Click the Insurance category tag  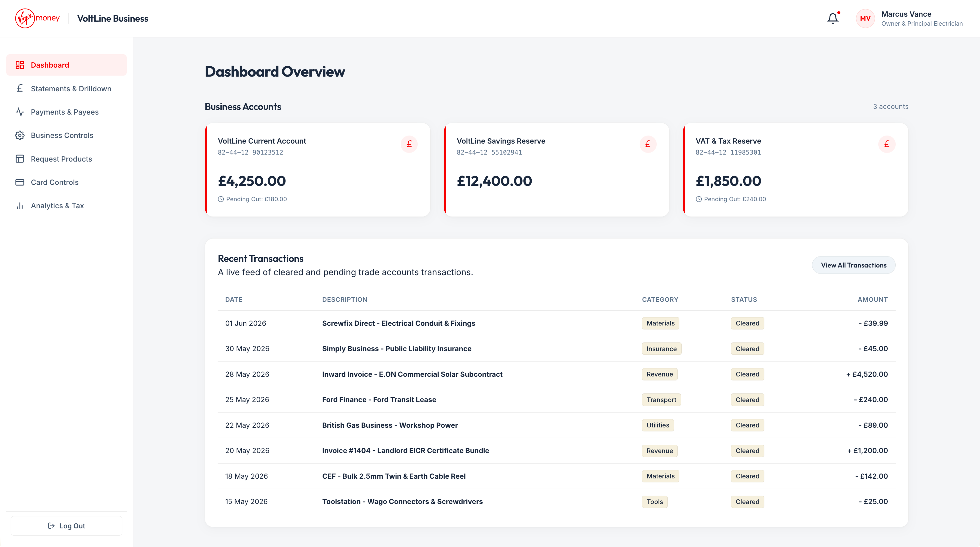662,348
